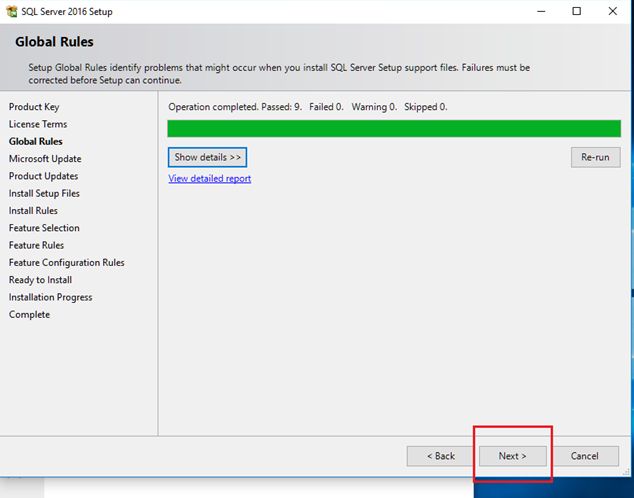Jump to Product Updates step
The width and height of the screenshot is (634, 498).
pos(43,176)
